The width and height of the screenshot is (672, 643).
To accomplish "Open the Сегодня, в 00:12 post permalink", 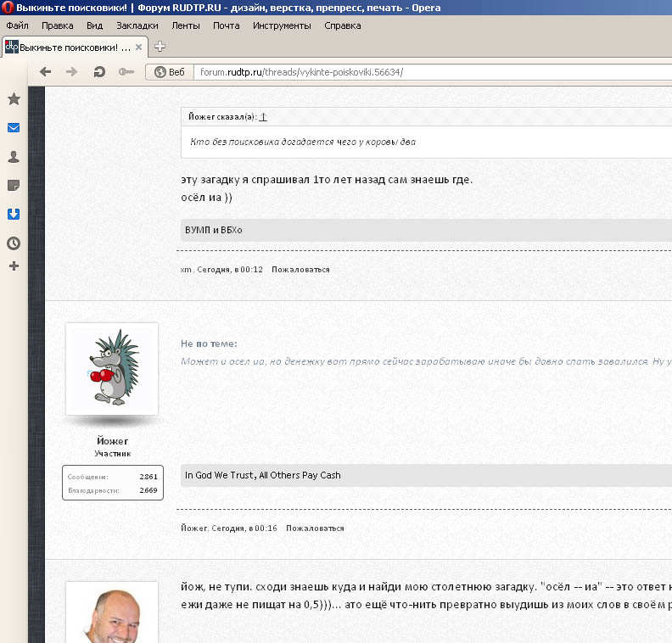I will click(230, 270).
